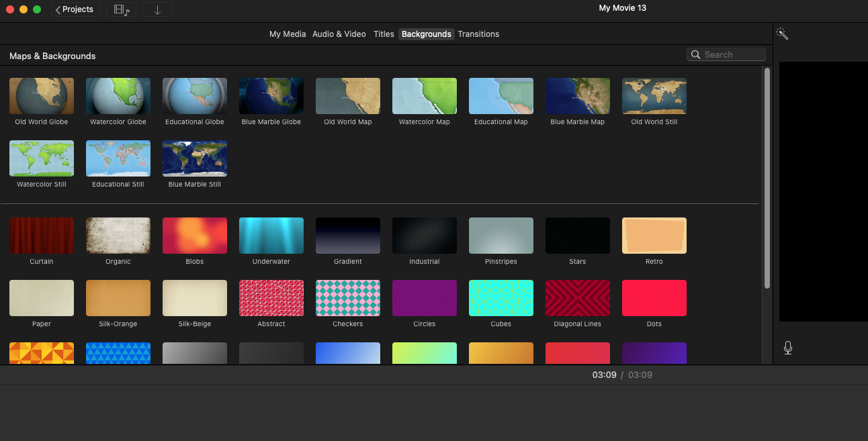Pick the Curtain background
Viewport: 868px width, 441px height.
pos(42,236)
